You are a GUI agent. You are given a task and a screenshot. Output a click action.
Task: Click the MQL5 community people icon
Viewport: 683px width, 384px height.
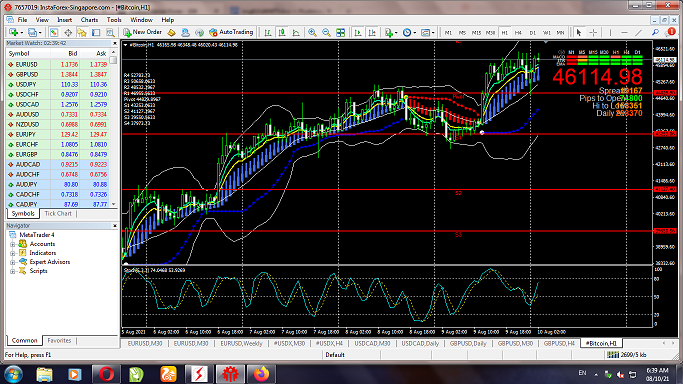(x=185, y=32)
